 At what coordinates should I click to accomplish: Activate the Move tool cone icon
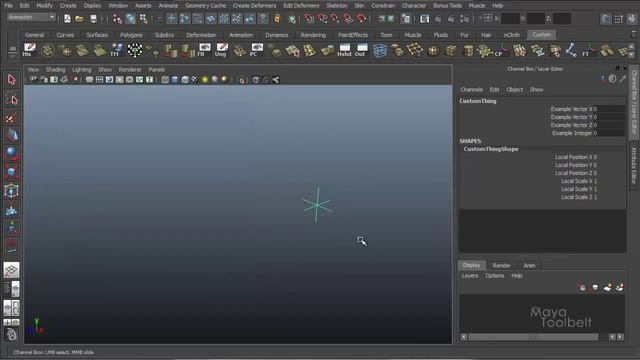[11, 136]
